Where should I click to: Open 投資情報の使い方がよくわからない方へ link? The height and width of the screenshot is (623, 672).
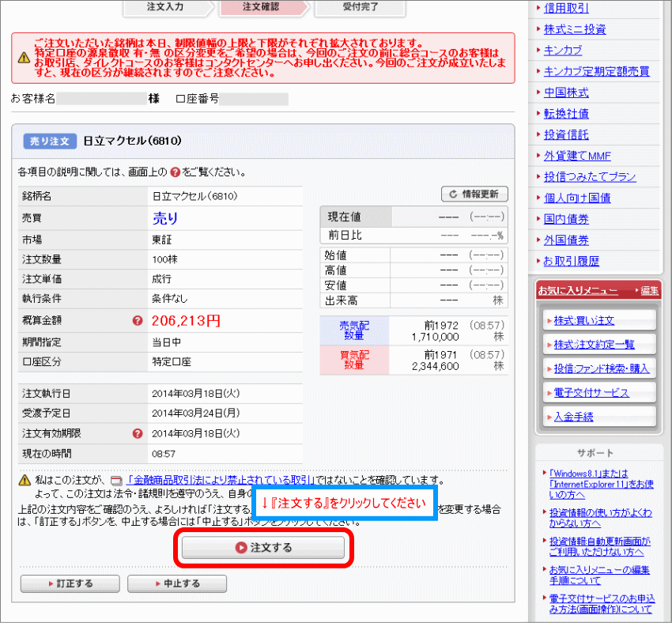(x=600, y=518)
